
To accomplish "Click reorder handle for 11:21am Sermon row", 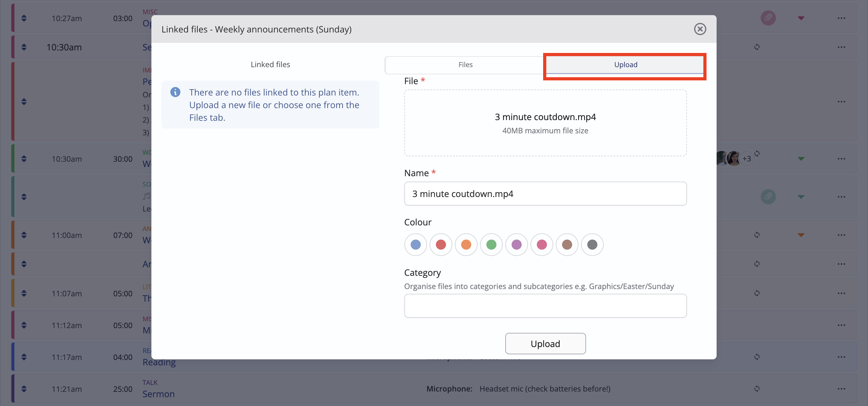I will pos(24,389).
